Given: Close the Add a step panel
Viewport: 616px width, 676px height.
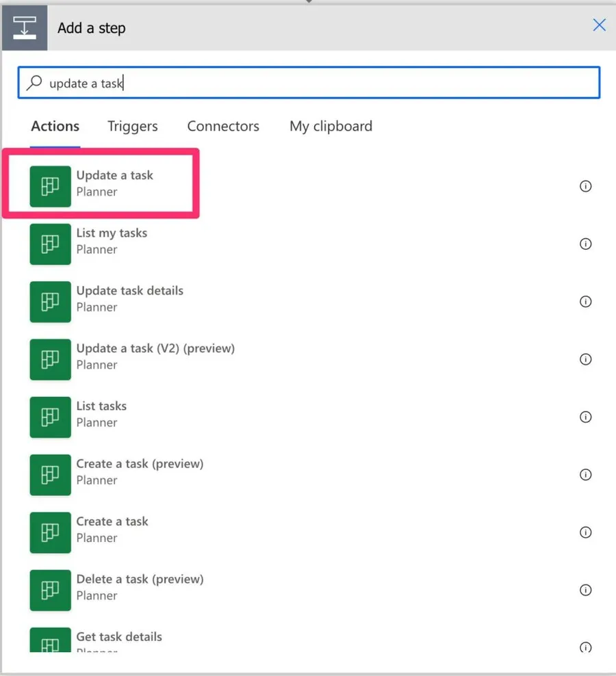Looking at the screenshot, I should [x=599, y=25].
